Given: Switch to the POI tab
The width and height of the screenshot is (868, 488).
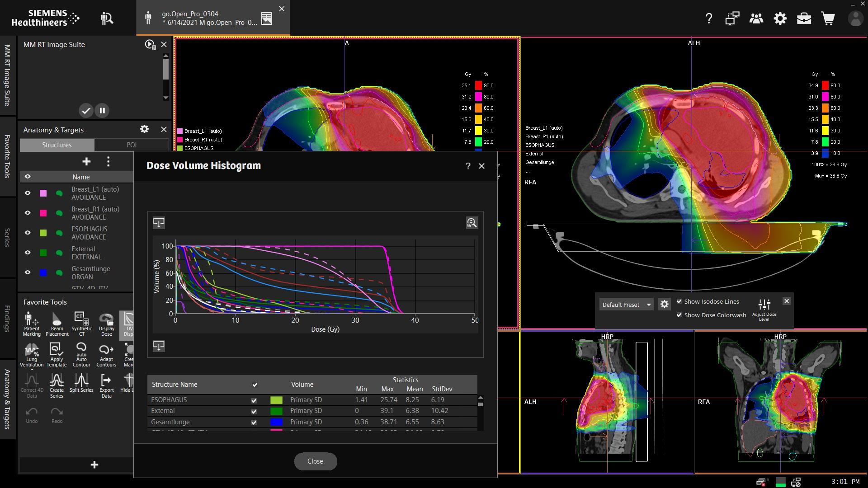Looking at the screenshot, I should pos(132,145).
